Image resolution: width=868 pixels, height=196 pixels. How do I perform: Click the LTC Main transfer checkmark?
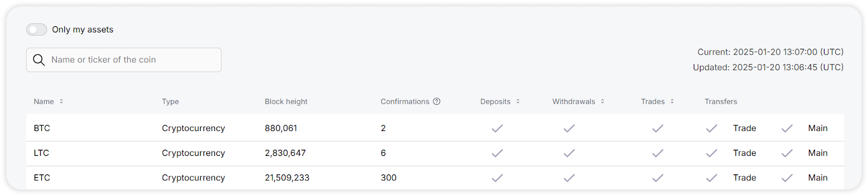click(x=787, y=153)
